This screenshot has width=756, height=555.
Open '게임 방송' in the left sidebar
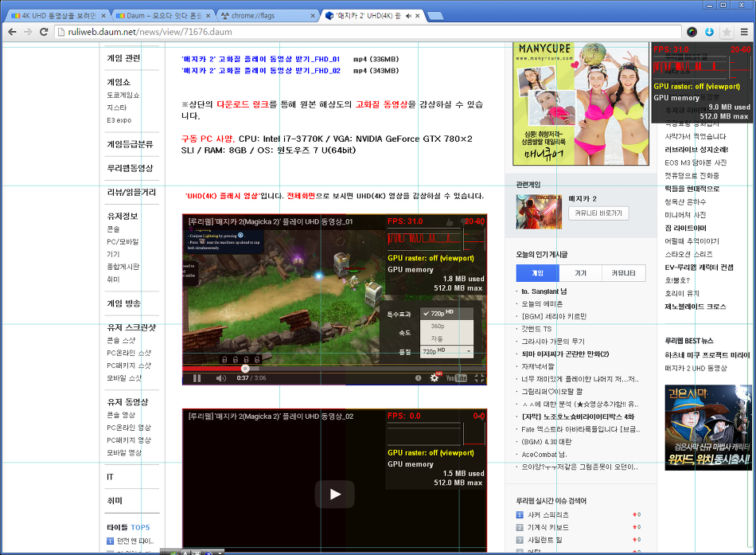123,303
